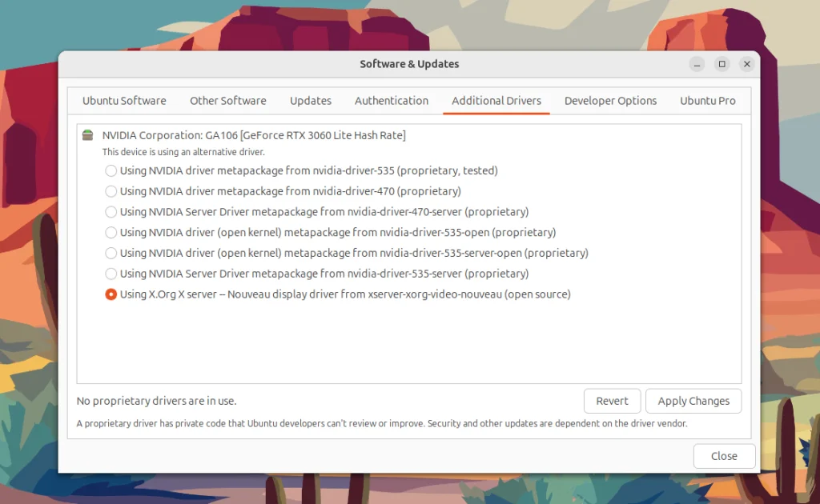The height and width of the screenshot is (504, 820).
Task: Click 'This device is using an alternative driver' text
Action: pyautogui.click(x=183, y=152)
